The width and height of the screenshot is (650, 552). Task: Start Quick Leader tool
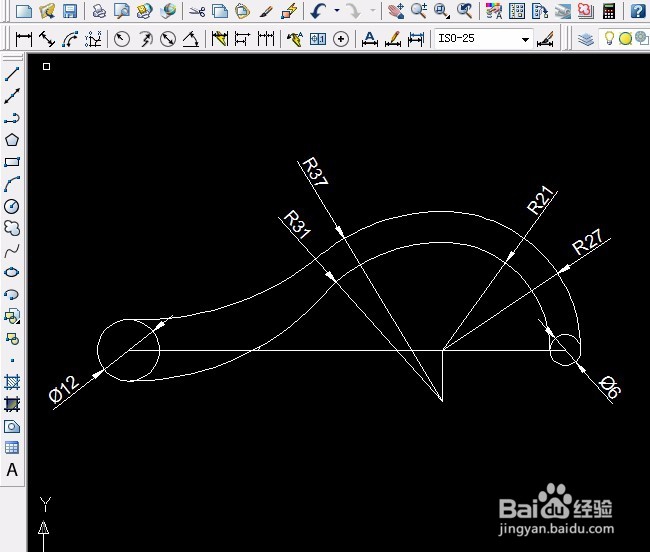pyautogui.click(x=295, y=39)
